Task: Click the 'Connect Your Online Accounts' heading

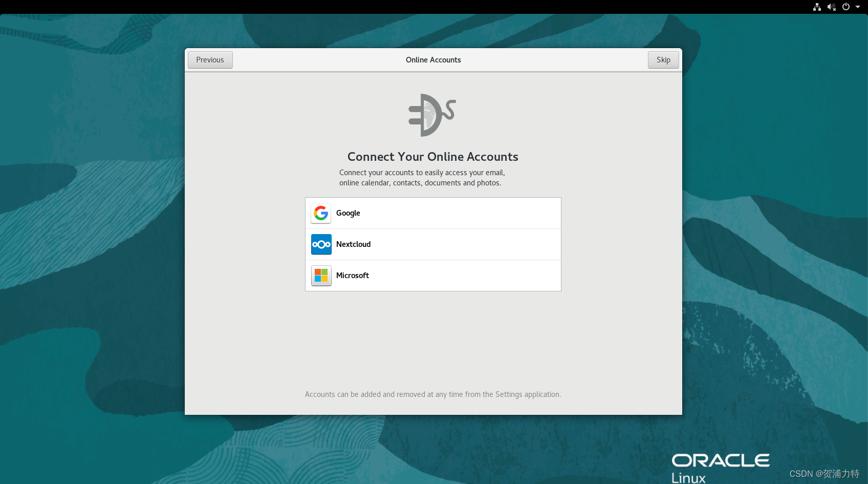Action: tap(433, 157)
